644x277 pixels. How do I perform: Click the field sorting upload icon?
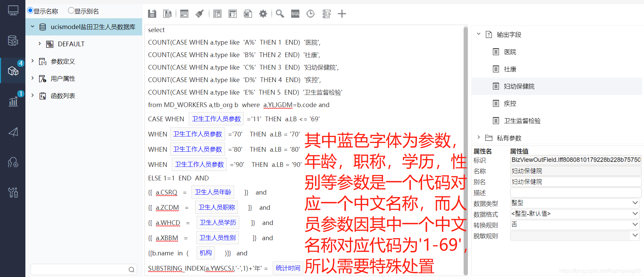[x=327, y=14]
